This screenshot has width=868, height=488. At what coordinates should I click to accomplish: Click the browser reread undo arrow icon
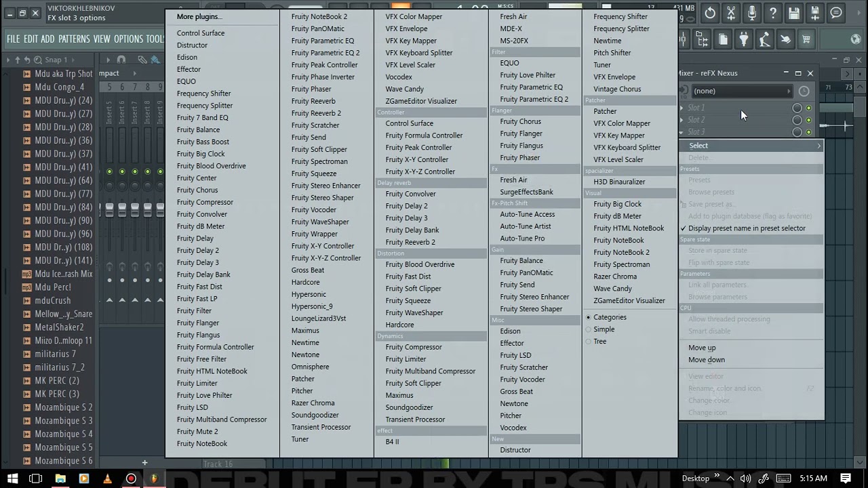pyautogui.click(x=28, y=60)
